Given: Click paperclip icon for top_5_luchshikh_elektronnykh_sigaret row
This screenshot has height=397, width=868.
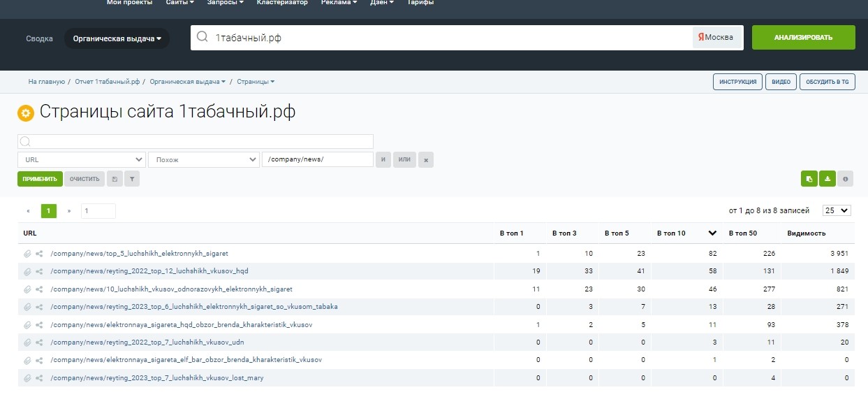Looking at the screenshot, I should [x=27, y=254].
